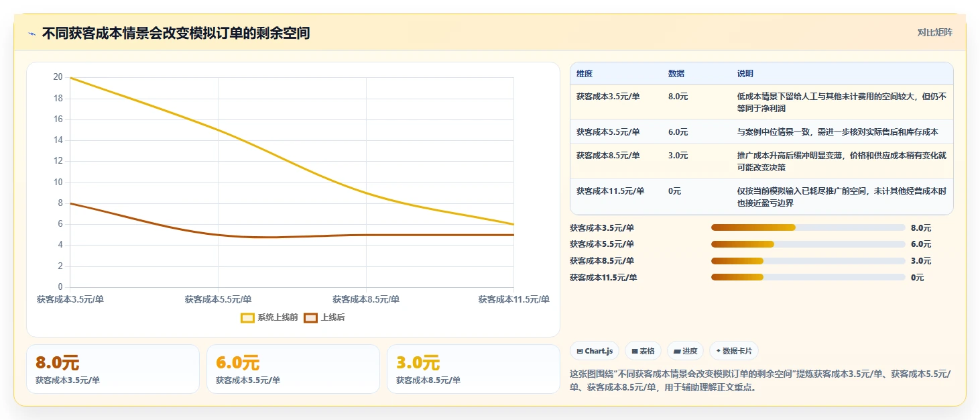Viewport: 980px width, 420px height.
Task: Click the summary paragraph starting 这张图围绕
Action: click(760, 380)
